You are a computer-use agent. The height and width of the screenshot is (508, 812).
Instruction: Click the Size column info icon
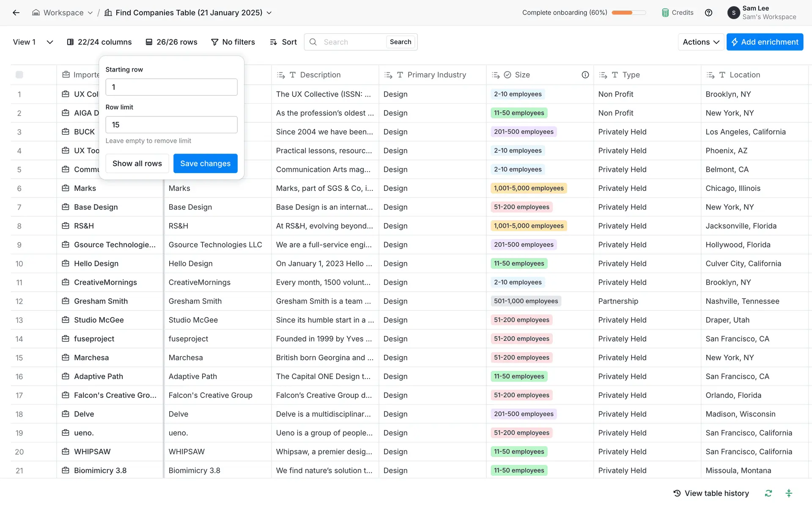585,75
